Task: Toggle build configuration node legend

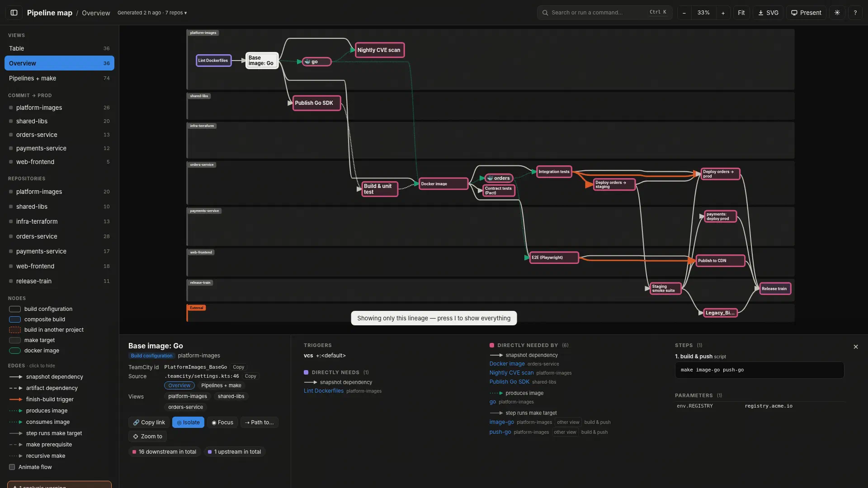Action: point(41,309)
